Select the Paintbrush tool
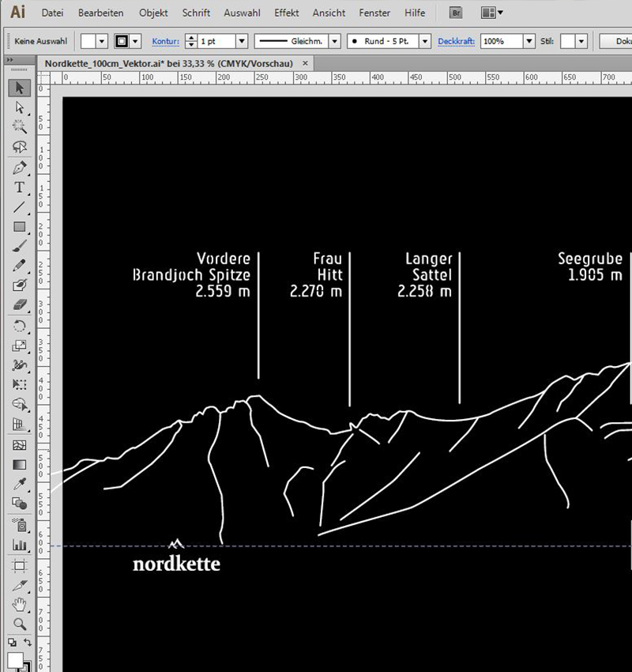The height and width of the screenshot is (672, 632). click(19, 246)
